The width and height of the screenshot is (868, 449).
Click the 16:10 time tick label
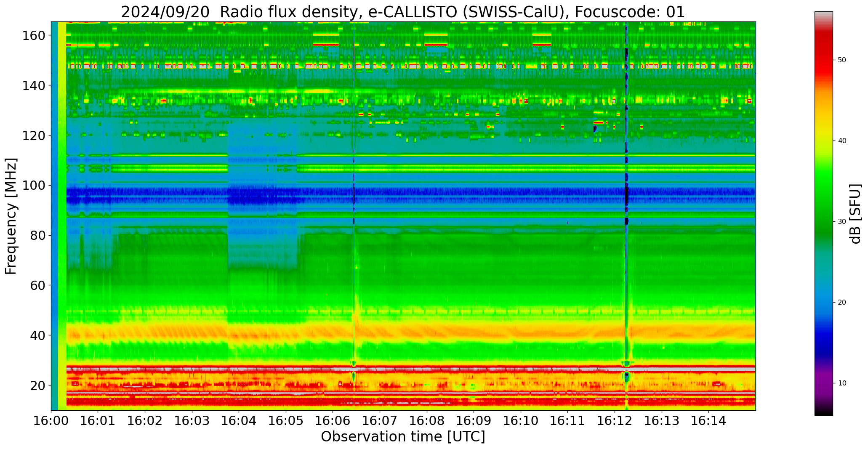[x=521, y=421]
